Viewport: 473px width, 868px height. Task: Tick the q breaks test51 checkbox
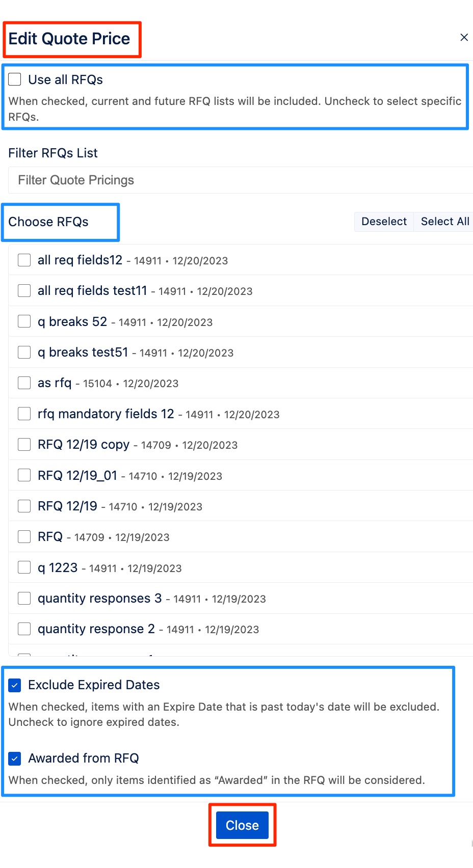click(24, 352)
